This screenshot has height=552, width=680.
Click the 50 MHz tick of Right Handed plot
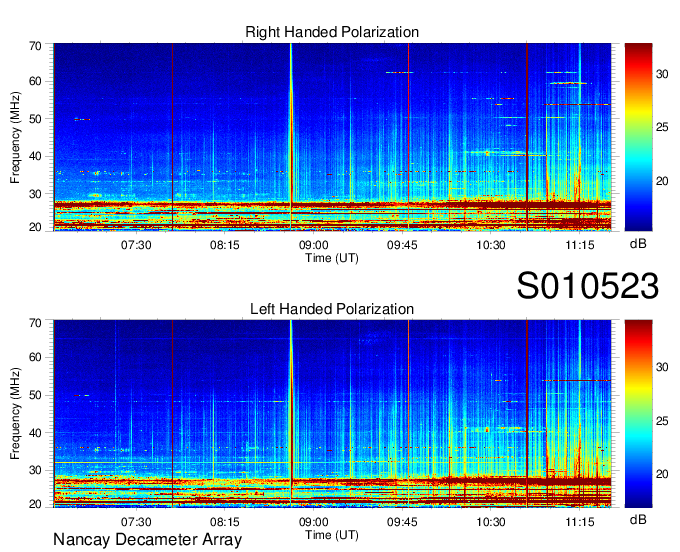(x=35, y=119)
